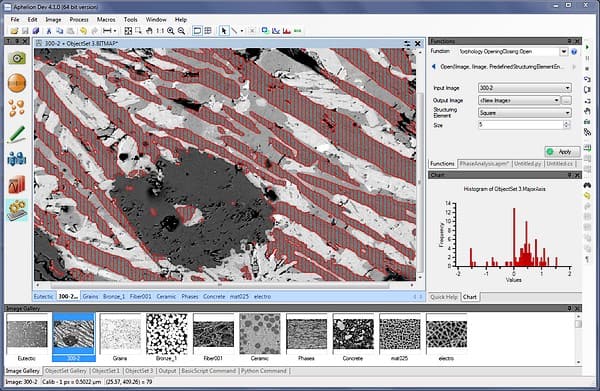Click the camera acquisition icon in sidebar
Screen dimensions: 600x391
coord(17,58)
